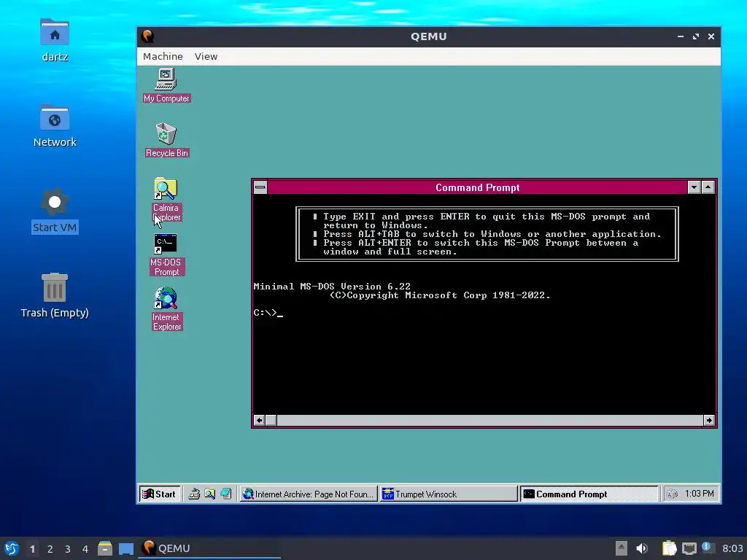Click the 'Minimal MS-DOS Version 6.22' line
This screenshot has width=747, height=560.
click(332, 286)
